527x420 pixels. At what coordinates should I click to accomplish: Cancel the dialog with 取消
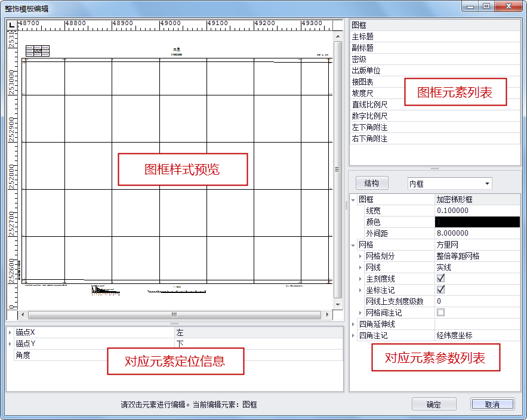pos(492,404)
